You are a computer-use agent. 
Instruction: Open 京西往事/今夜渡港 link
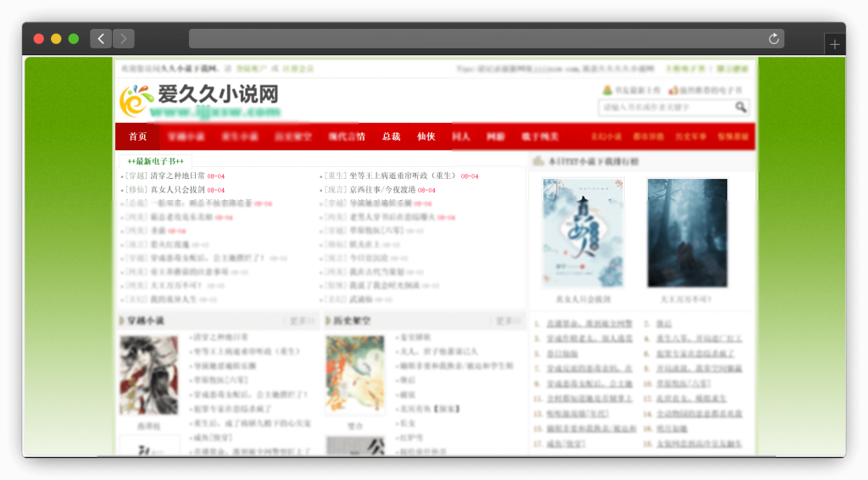[x=382, y=190]
